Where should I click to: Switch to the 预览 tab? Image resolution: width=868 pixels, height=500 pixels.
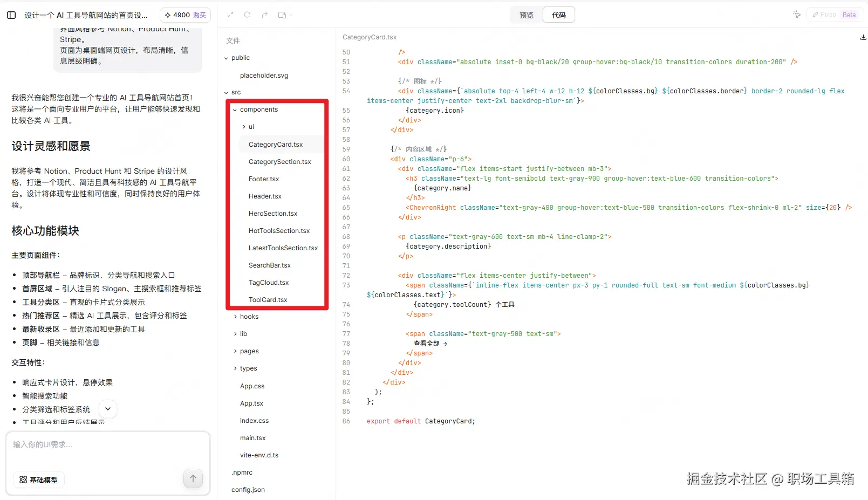[527, 15]
